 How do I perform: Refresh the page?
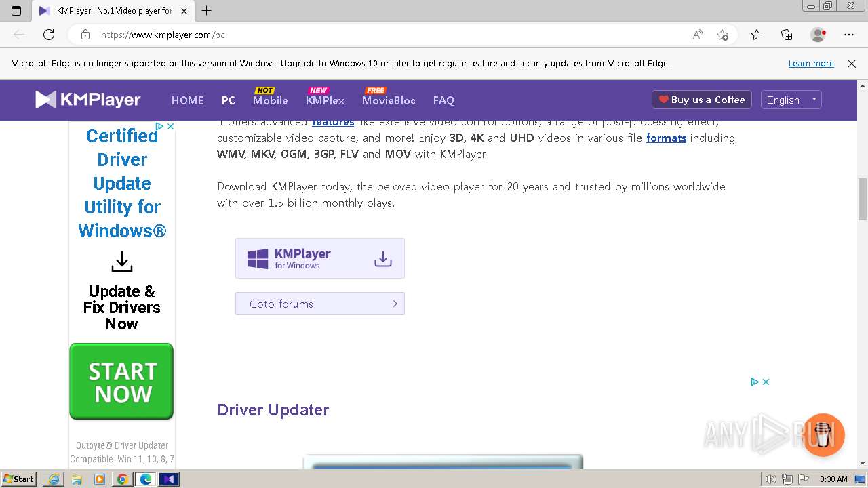click(x=49, y=35)
